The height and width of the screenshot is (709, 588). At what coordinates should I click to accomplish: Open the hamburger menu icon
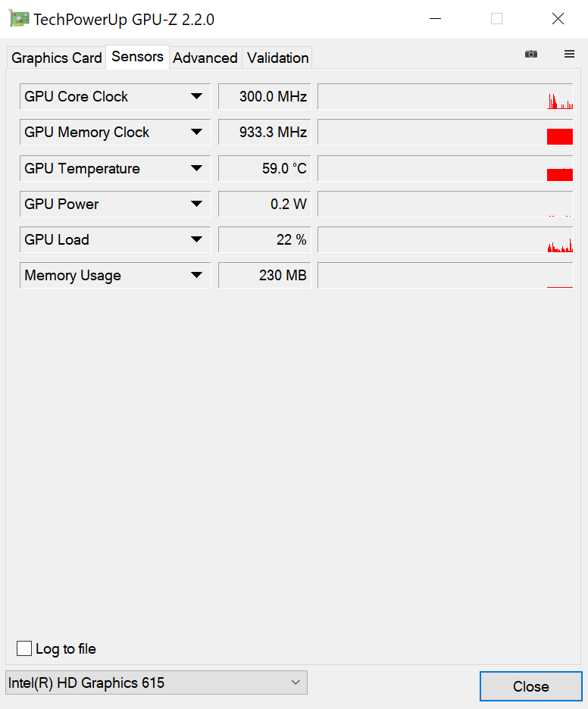pos(569,54)
